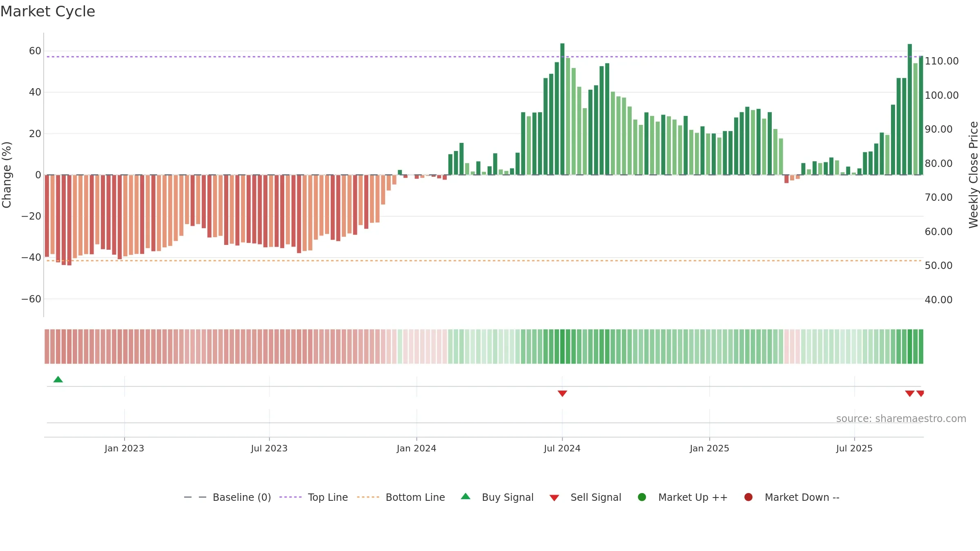Click the dark red Market Down circle icon in legend
This screenshot has width=980, height=551.
(748, 497)
